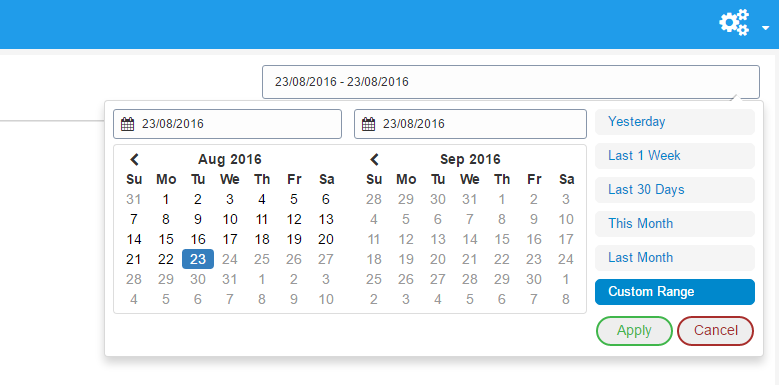The width and height of the screenshot is (779, 385).
Task: Select August 22 in the left calendar
Action: tap(166, 259)
